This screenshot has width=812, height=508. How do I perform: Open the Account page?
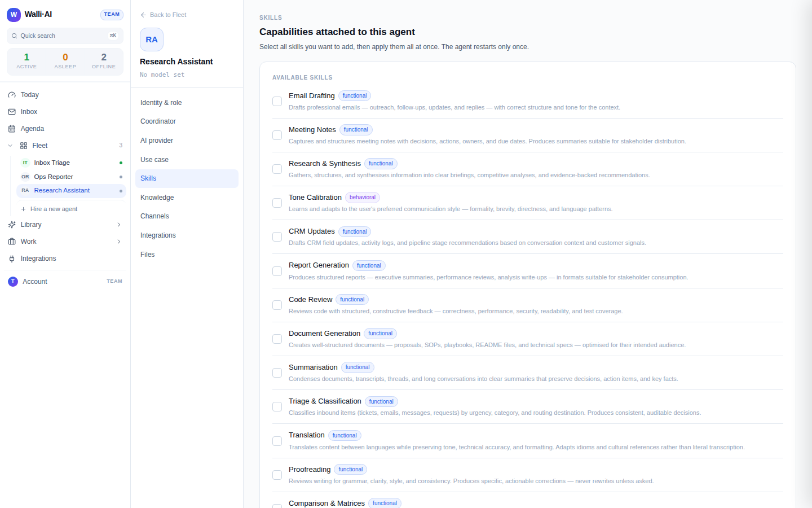click(65, 282)
